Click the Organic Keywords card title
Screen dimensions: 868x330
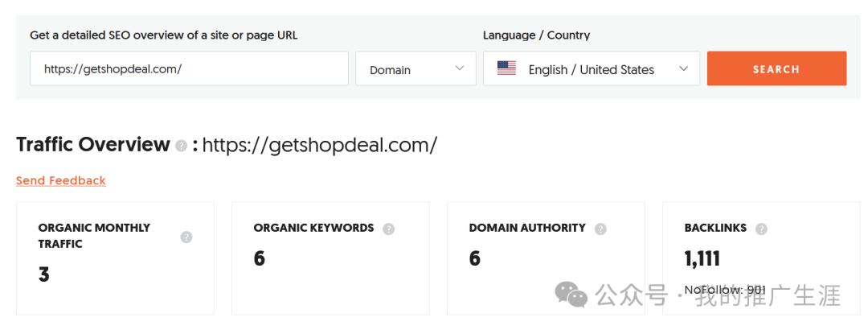click(314, 228)
